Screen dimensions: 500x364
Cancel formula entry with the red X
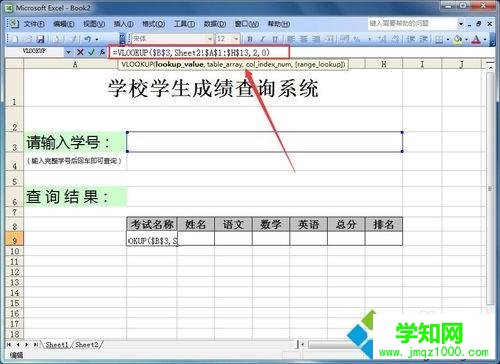point(80,52)
